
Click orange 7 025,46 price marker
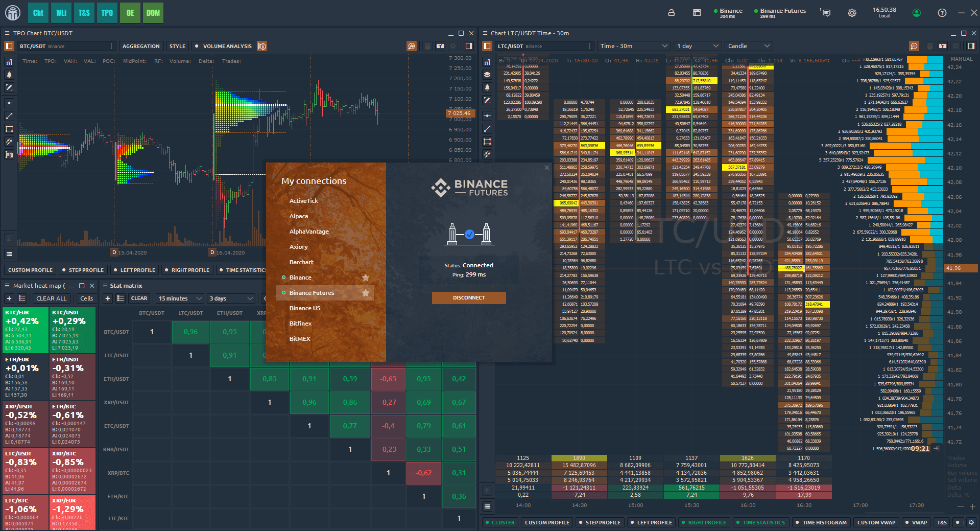(x=460, y=113)
